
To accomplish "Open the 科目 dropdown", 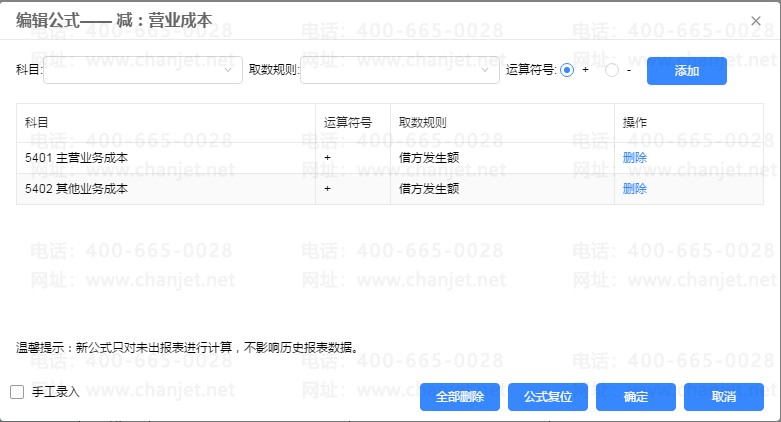I will (143, 70).
